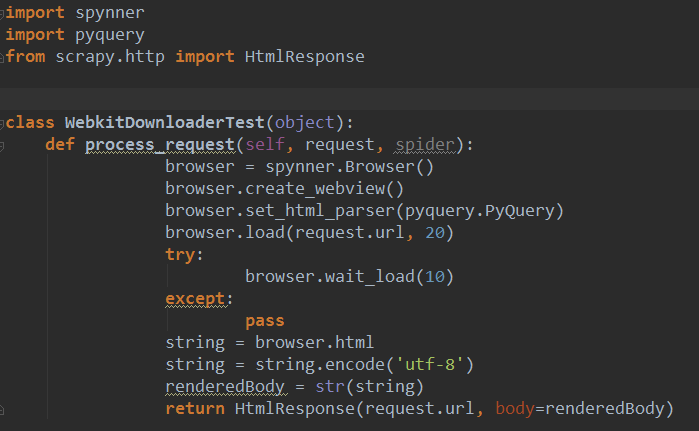Collapse the WebkitDownloaderTest class fold marker
This screenshot has height=431, width=699.
[x=2, y=123]
